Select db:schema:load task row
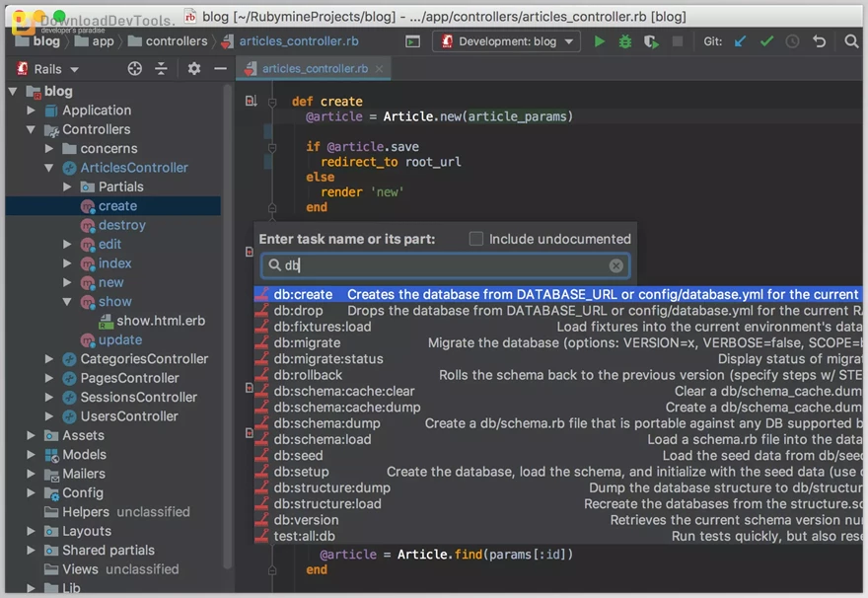Viewport: 868px width, 598px height. tap(558, 439)
